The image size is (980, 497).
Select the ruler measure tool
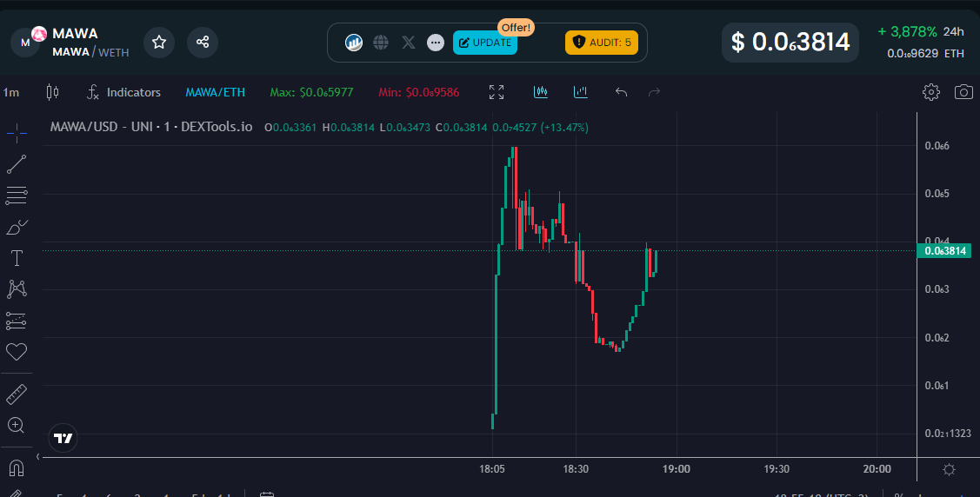(17, 394)
